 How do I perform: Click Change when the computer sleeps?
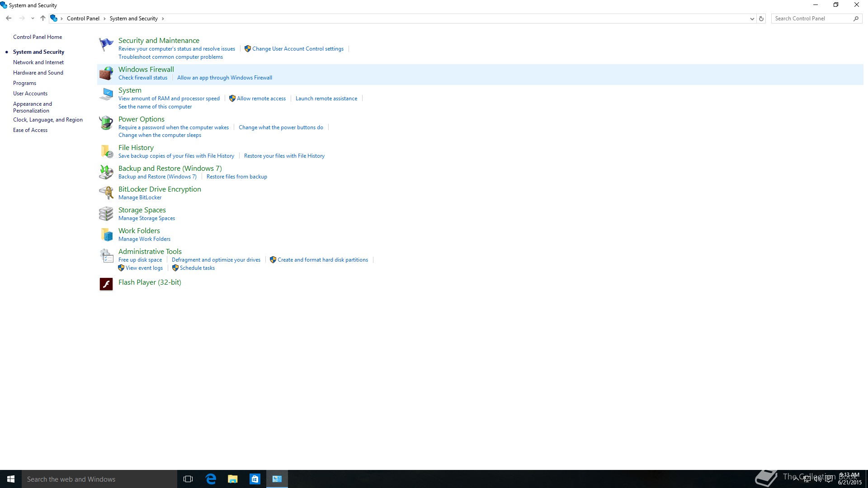(x=160, y=135)
